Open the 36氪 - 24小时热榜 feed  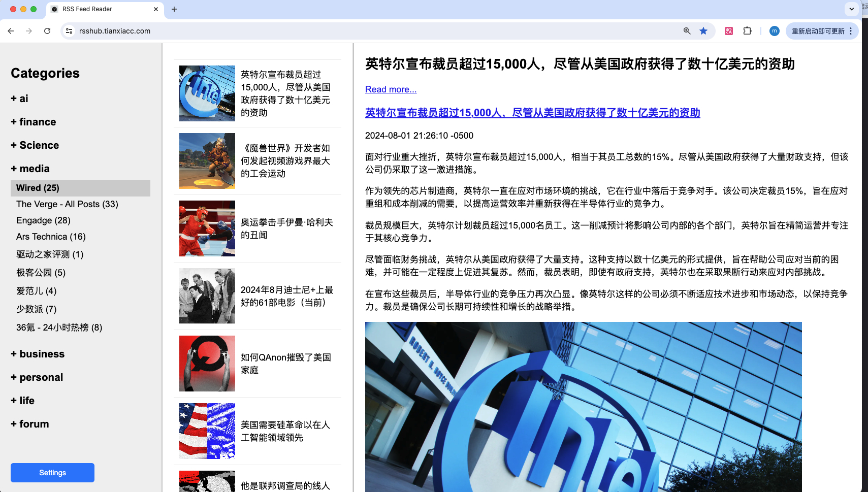pos(59,327)
